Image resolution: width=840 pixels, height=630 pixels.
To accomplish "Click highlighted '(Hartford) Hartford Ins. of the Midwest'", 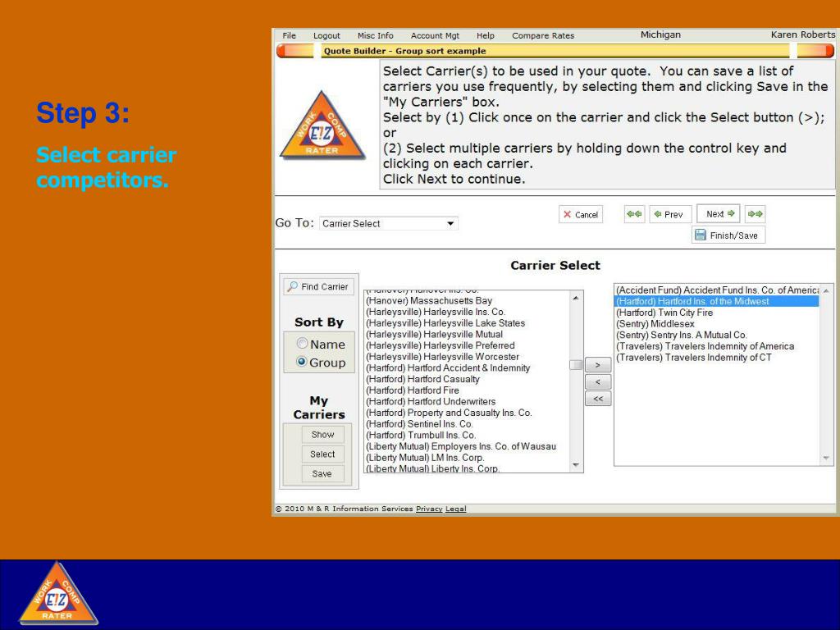I will (x=717, y=301).
